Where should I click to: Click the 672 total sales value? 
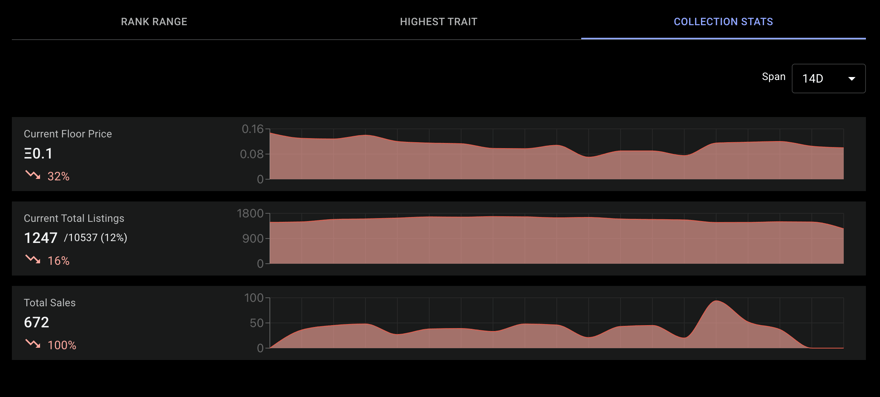[x=36, y=322]
